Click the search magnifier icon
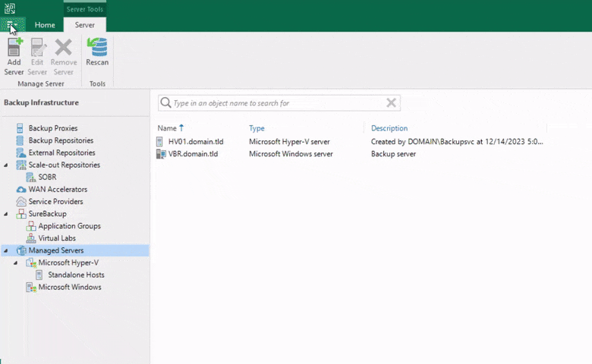The height and width of the screenshot is (364, 592). tap(165, 102)
